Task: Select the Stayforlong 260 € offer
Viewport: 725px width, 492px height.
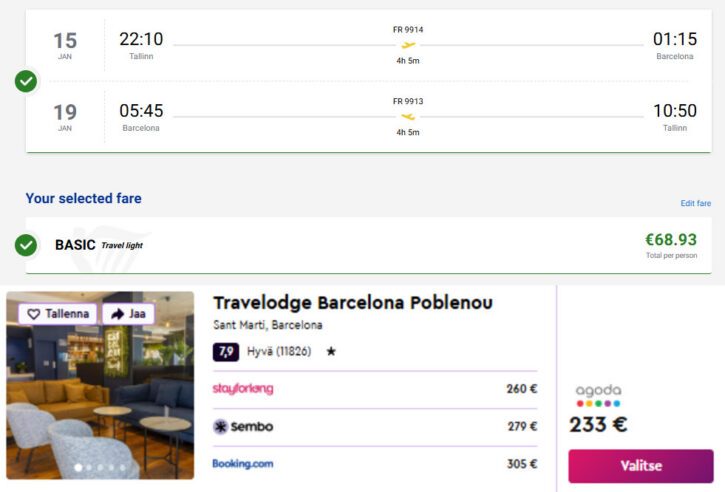Action: (374, 389)
